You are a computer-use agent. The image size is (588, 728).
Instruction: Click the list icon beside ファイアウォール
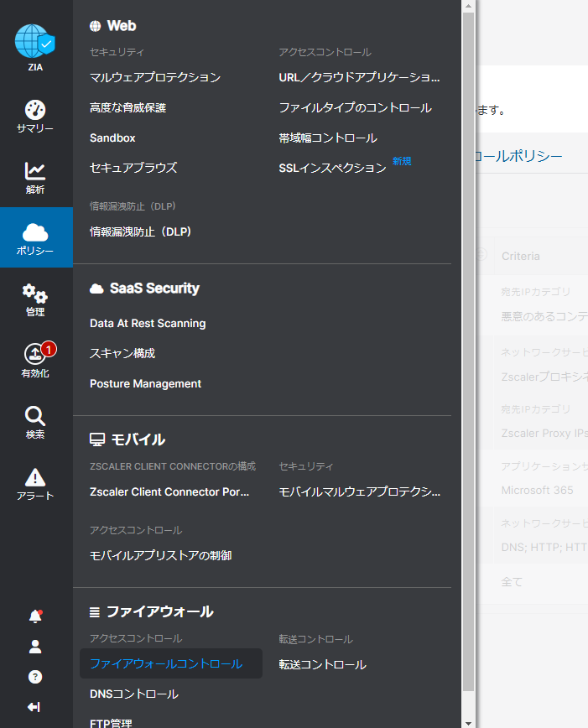95,612
